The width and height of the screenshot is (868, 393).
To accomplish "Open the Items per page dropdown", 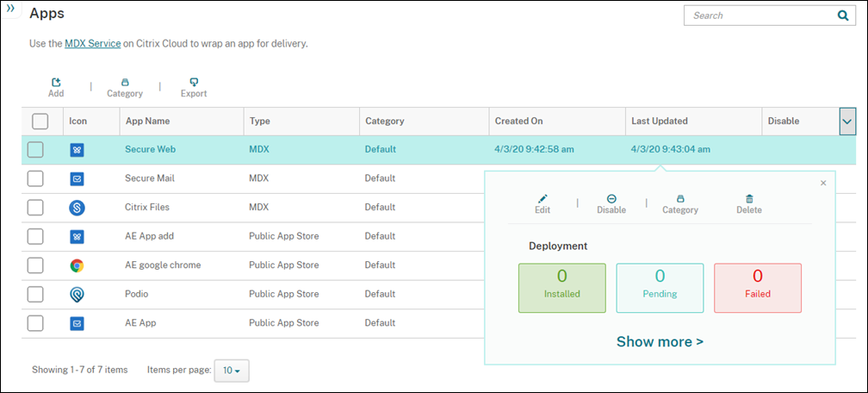I will tap(232, 371).
